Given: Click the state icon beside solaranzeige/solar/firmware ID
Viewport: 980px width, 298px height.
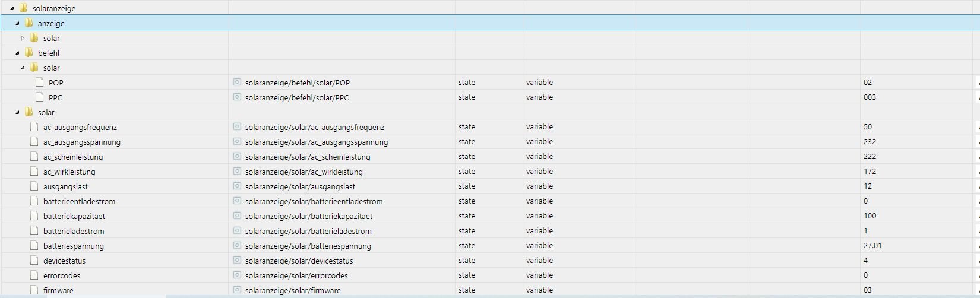Looking at the screenshot, I should [x=237, y=290].
